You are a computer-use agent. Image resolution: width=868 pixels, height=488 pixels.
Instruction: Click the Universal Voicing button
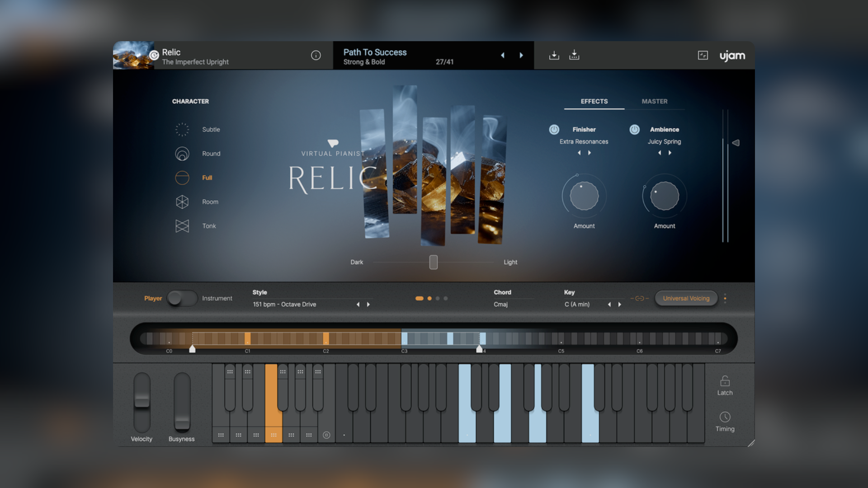pos(686,298)
